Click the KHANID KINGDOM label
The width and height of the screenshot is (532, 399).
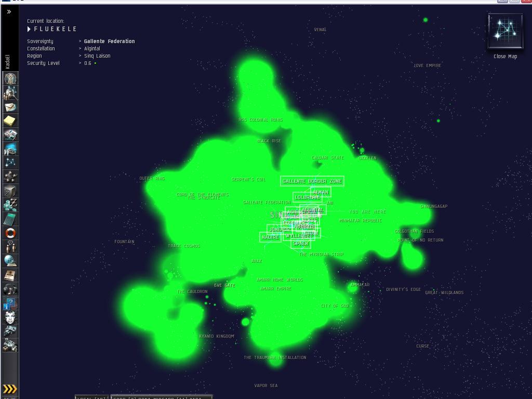click(x=217, y=336)
